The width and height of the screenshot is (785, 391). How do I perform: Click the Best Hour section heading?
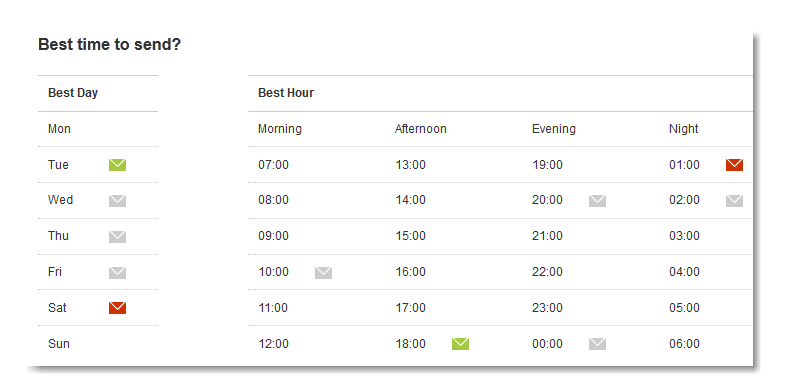pos(286,93)
